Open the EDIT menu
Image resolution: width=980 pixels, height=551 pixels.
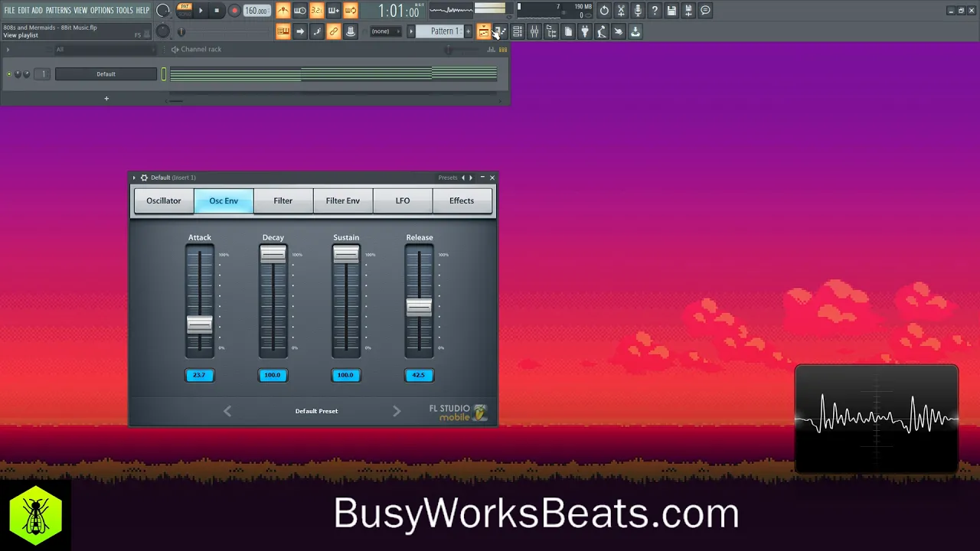[x=23, y=11]
